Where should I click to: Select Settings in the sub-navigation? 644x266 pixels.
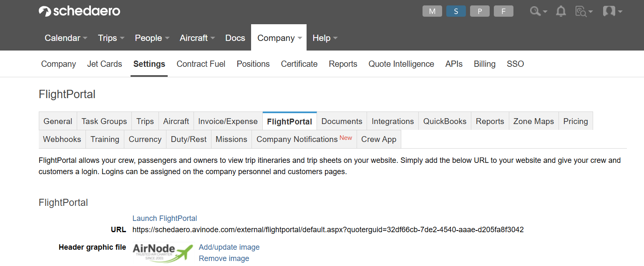(x=149, y=64)
